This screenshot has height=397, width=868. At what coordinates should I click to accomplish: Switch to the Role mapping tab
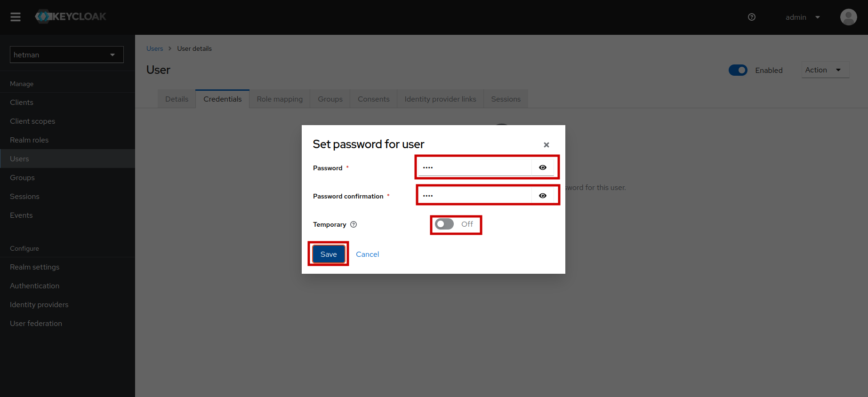(x=280, y=99)
